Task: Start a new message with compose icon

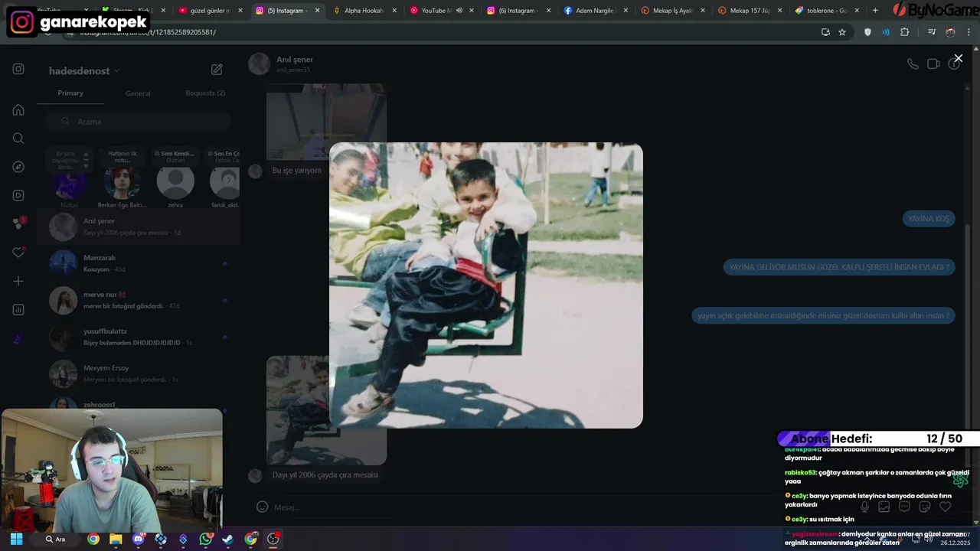Action: (217, 70)
